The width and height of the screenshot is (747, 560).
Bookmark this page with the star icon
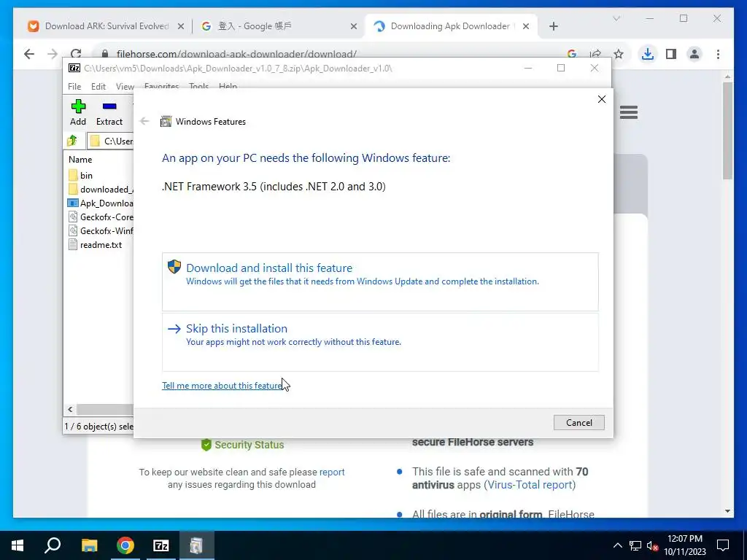pyautogui.click(x=619, y=54)
